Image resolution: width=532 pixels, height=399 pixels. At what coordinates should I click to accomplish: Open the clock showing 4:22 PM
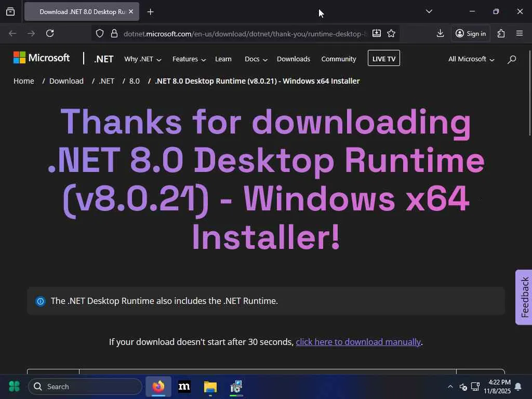(x=497, y=387)
